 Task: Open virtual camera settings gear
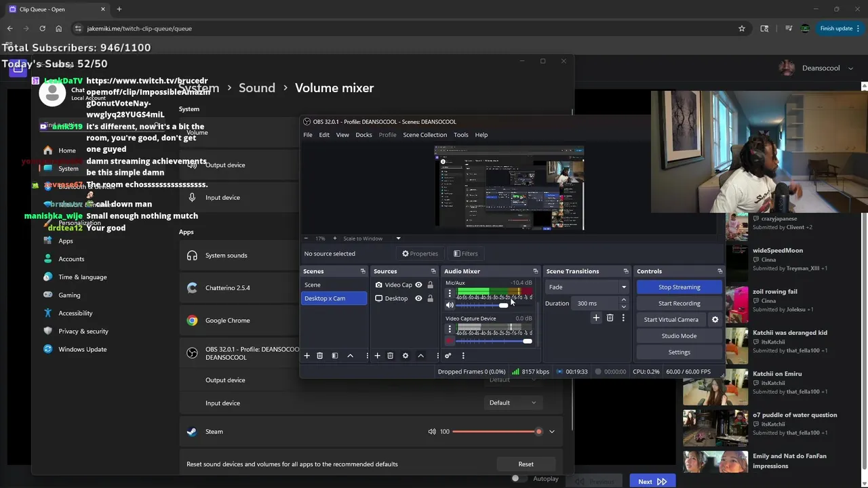[x=715, y=319]
